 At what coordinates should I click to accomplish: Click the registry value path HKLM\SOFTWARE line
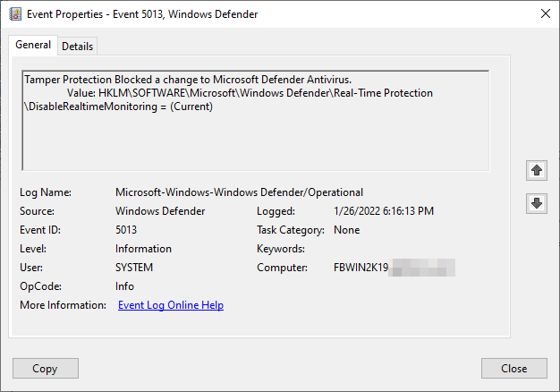[250, 93]
